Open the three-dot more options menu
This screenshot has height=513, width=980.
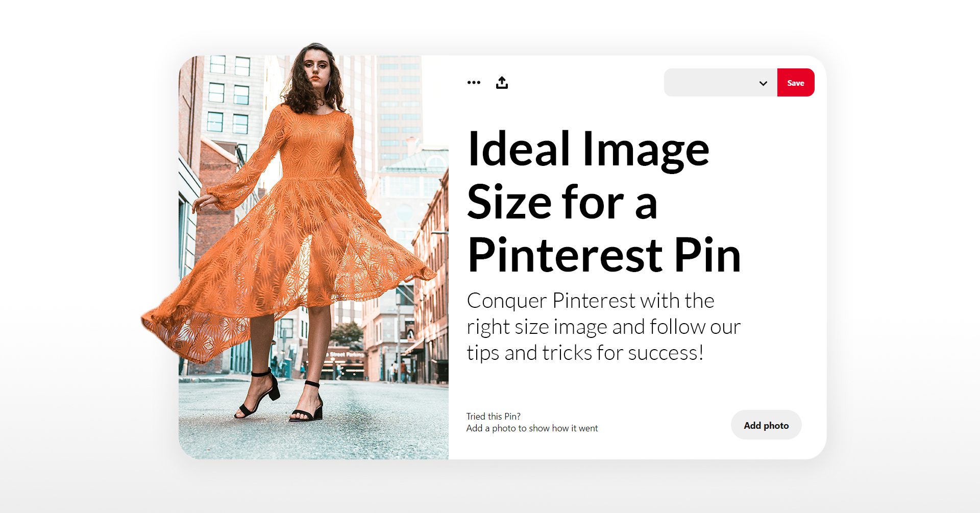point(474,82)
